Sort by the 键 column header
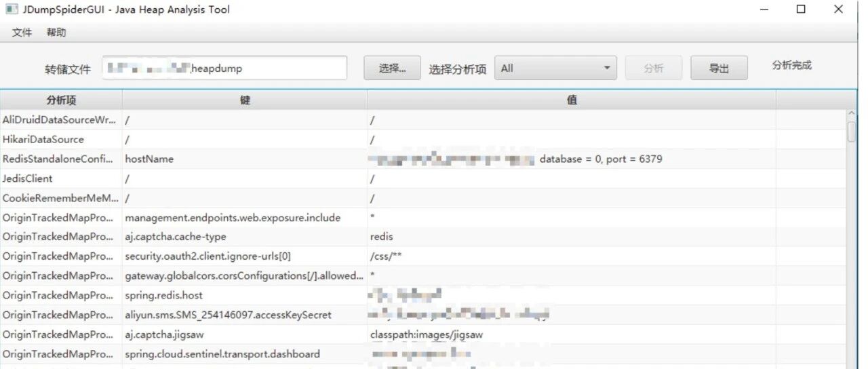 (245, 100)
